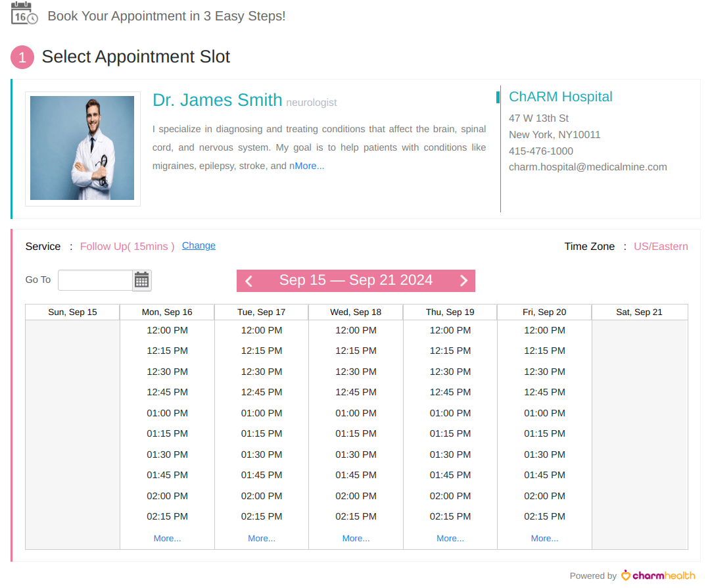
Task: Select 12:45 PM slot on Thursday
Action: (450, 392)
